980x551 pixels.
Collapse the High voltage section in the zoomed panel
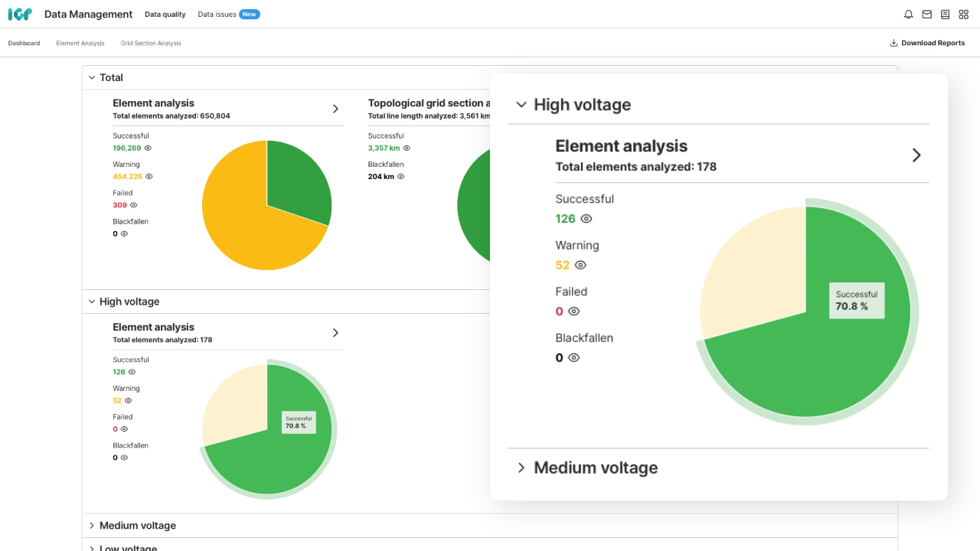coord(521,105)
